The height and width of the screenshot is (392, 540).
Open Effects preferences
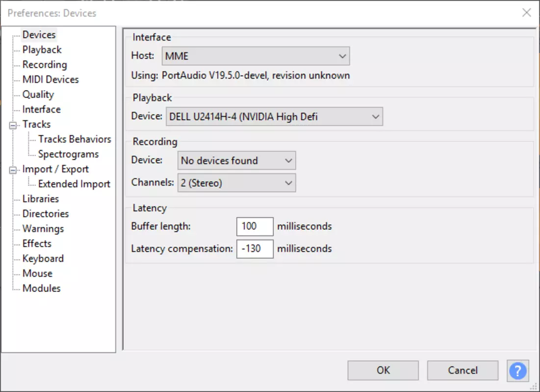tap(37, 244)
